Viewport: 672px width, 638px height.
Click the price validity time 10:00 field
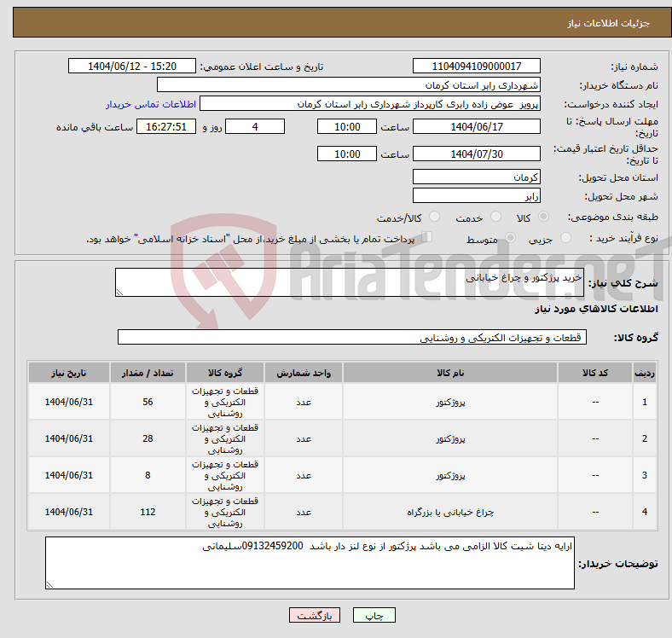[x=347, y=154]
